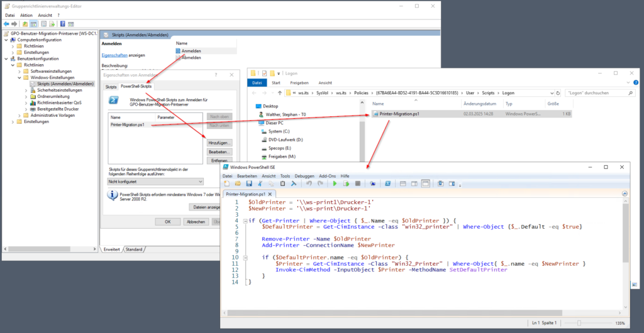644x333 pixels.
Task: Click the Up one level folder icon in GPO editor
Action: 25,24
